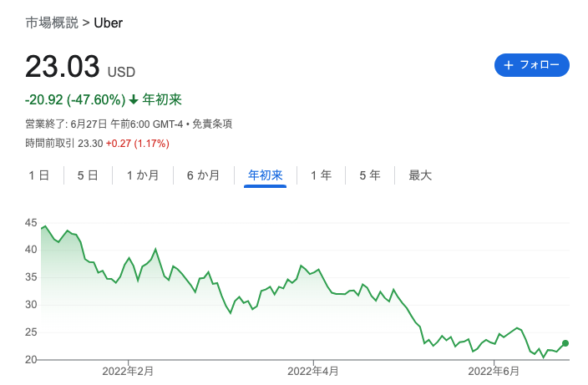The height and width of the screenshot is (385, 588).
Task: Open the 免責条項 disclaimer link
Action: (212, 124)
